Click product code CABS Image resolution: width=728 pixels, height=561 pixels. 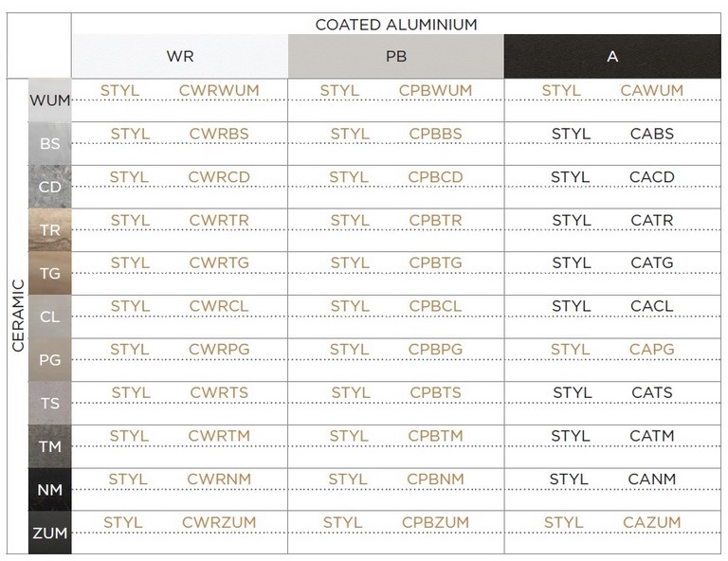tap(652, 134)
